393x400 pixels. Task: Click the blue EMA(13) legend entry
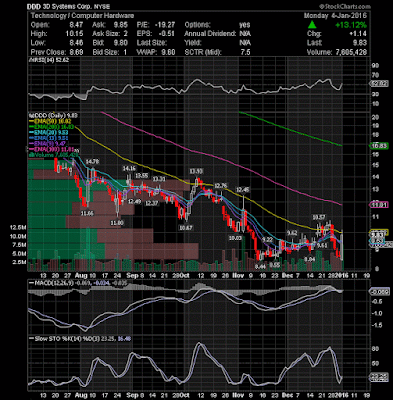pos(49,139)
